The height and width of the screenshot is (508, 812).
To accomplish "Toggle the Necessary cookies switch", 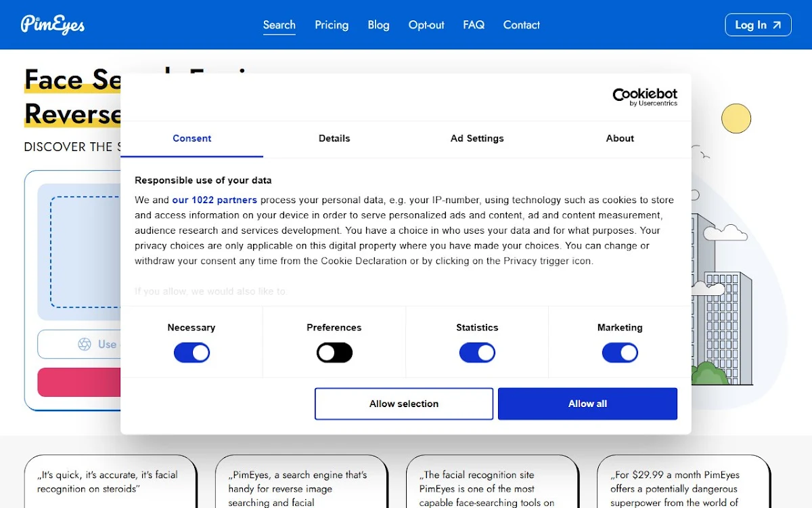I will click(191, 353).
